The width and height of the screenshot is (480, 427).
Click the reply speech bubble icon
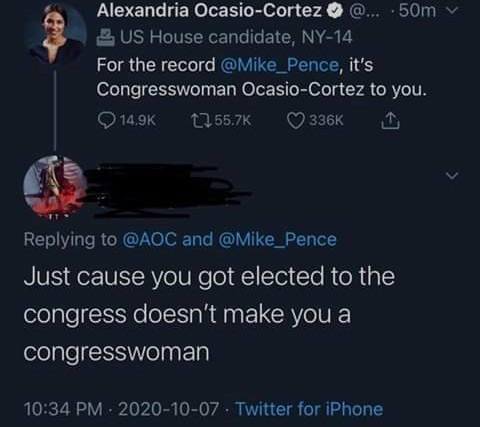[107, 121]
